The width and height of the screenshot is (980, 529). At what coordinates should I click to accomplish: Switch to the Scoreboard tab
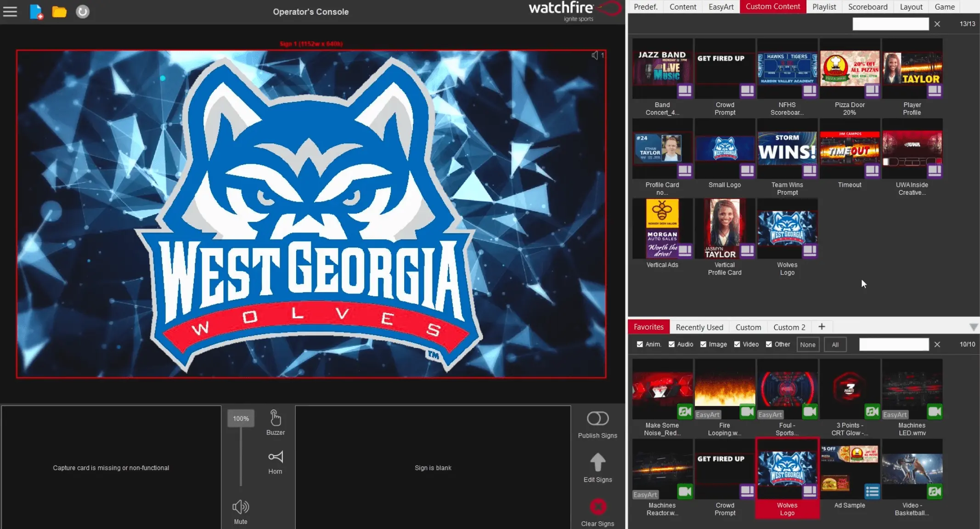(867, 7)
